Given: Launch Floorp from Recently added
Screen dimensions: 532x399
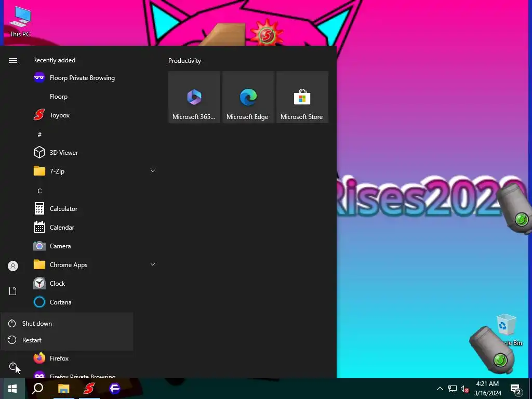Looking at the screenshot, I should (95, 96).
